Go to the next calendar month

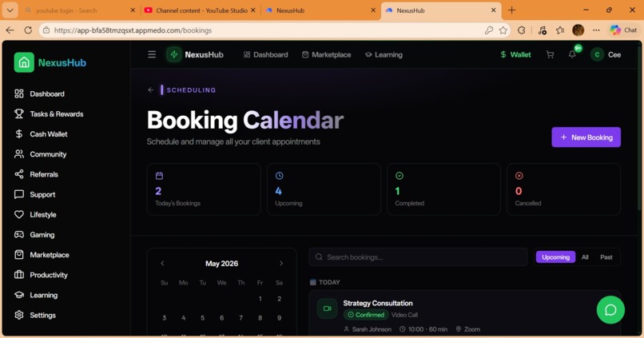(281, 263)
